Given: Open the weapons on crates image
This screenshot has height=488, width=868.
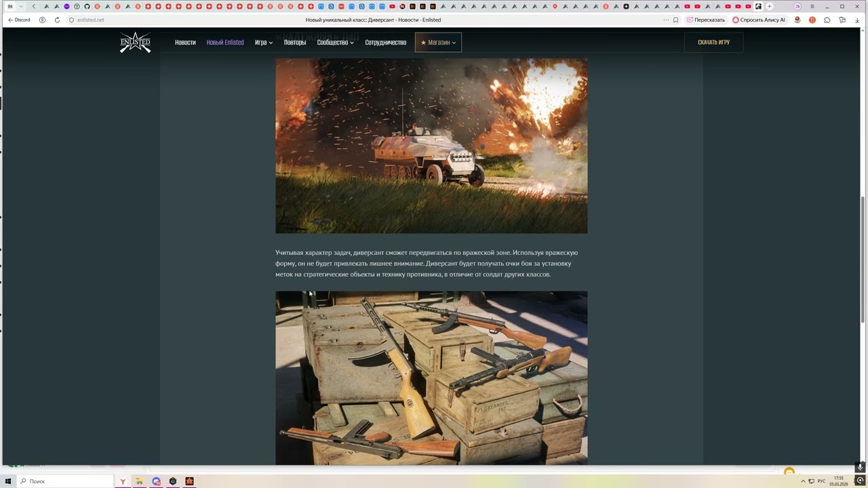Looking at the screenshot, I should (x=431, y=378).
